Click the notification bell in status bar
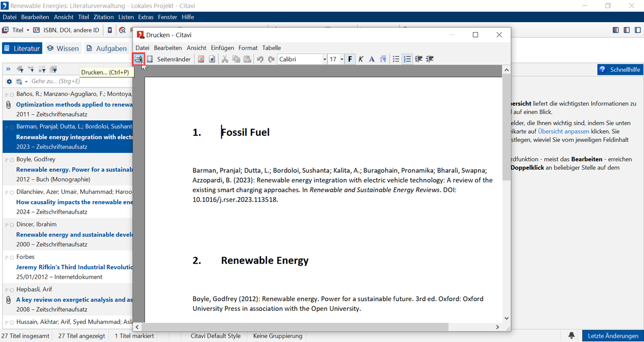 point(572,335)
